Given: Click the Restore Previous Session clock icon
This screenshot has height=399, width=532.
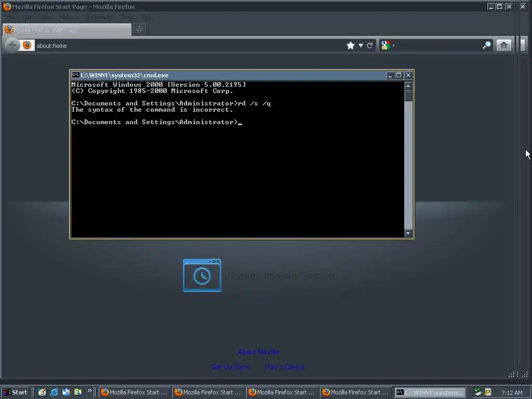Looking at the screenshot, I should 202,275.
